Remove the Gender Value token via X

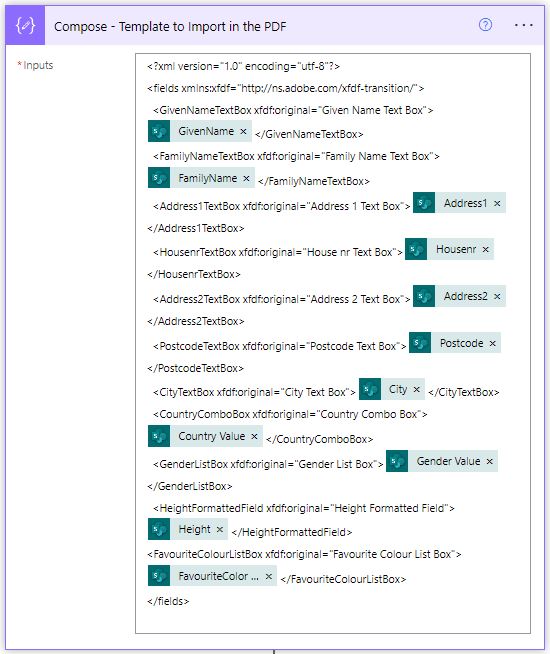pos(490,461)
